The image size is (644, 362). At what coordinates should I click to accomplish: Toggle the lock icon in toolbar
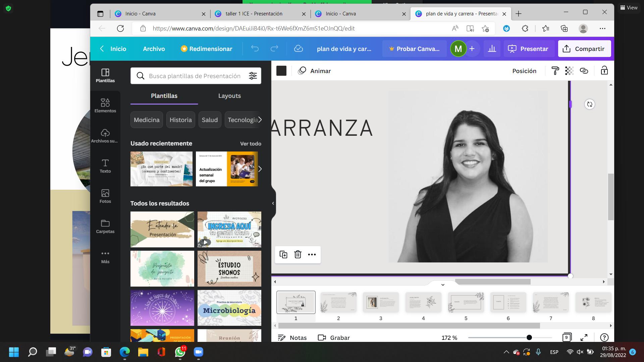pyautogui.click(x=604, y=71)
